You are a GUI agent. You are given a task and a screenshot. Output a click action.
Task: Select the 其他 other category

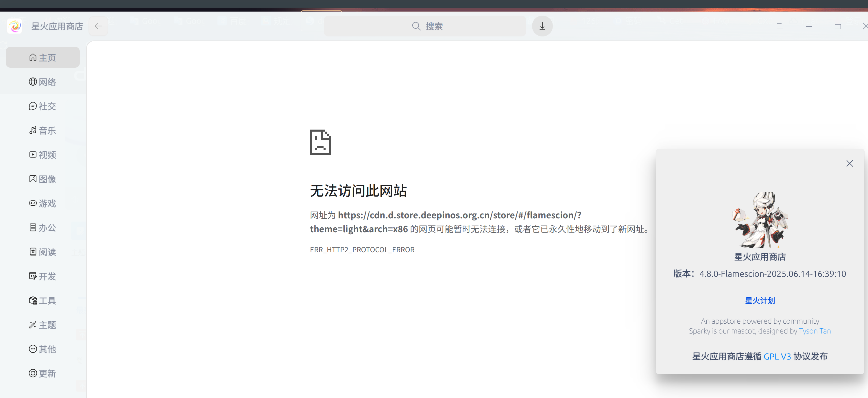point(43,349)
